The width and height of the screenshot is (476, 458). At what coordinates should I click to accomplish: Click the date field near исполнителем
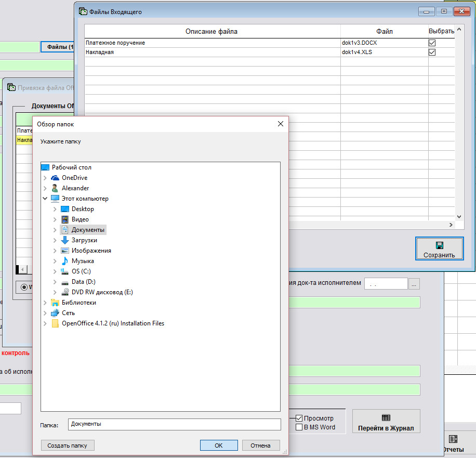click(386, 284)
